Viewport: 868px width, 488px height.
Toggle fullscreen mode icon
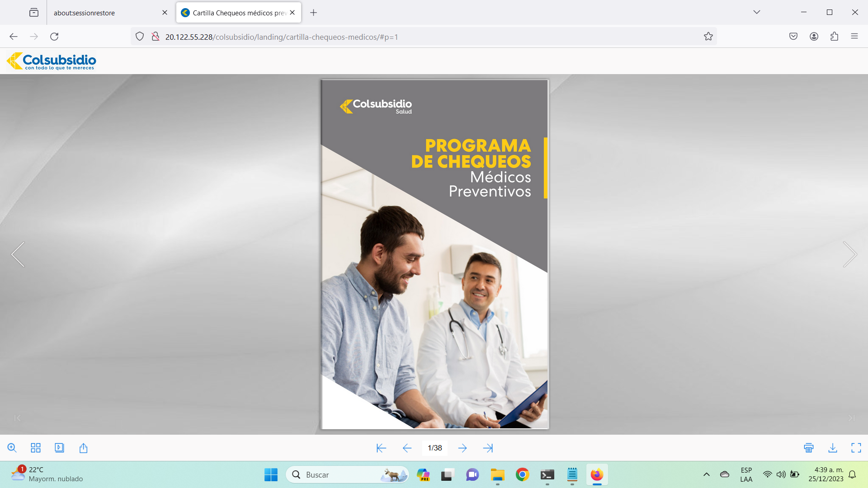856,448
